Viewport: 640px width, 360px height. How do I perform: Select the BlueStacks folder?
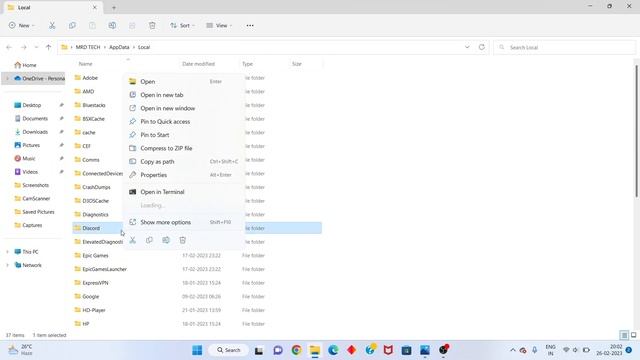click(90, 105)
